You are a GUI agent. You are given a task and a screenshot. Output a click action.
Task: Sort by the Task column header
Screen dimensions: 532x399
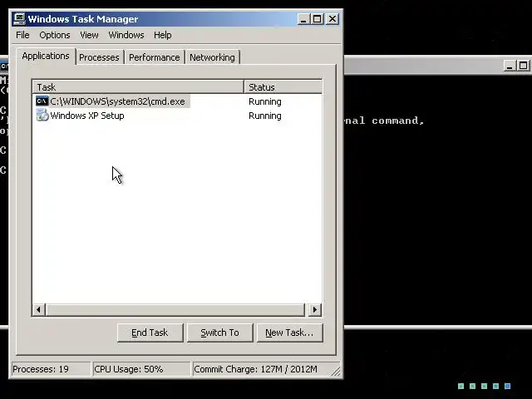pyautogui.click(x=138, y=86)
